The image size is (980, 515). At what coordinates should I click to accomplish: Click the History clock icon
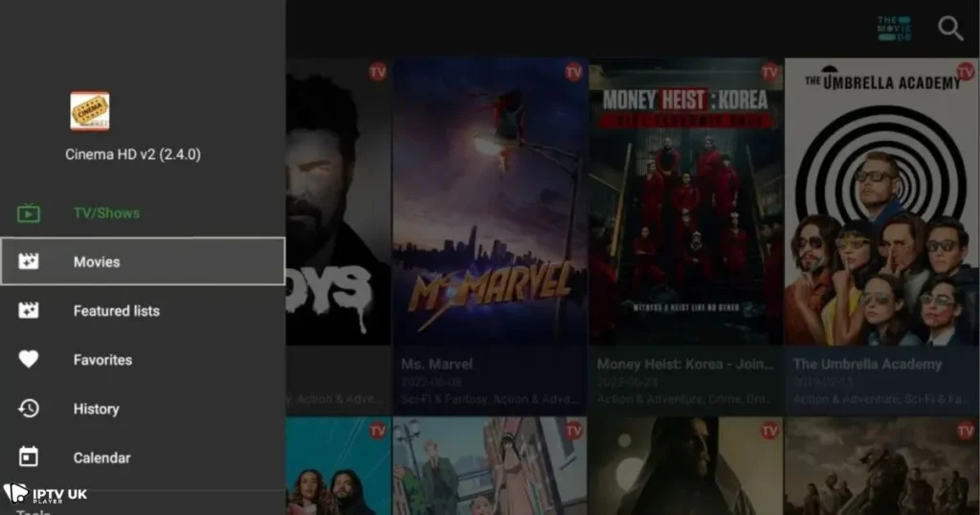click(x=28, y=408)
